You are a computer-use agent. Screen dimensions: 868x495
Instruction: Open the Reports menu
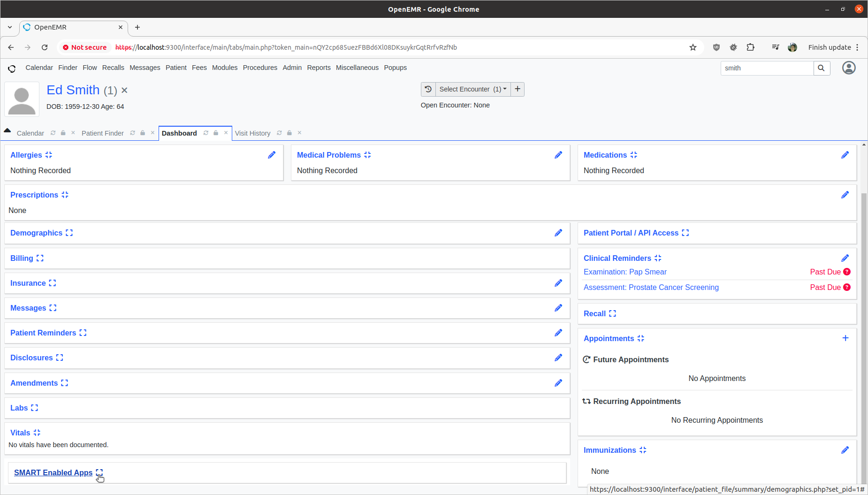[x=319, y=68]
